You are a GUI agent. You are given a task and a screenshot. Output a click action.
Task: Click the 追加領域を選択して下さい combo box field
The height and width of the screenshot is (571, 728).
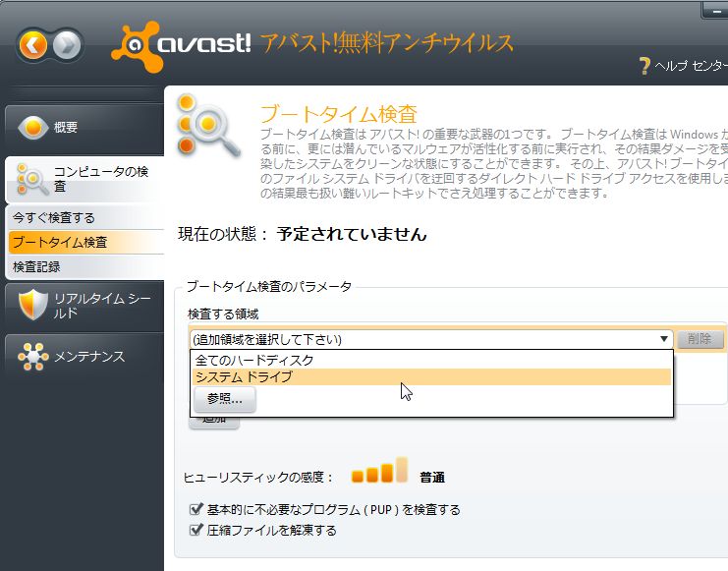(431, 340)
